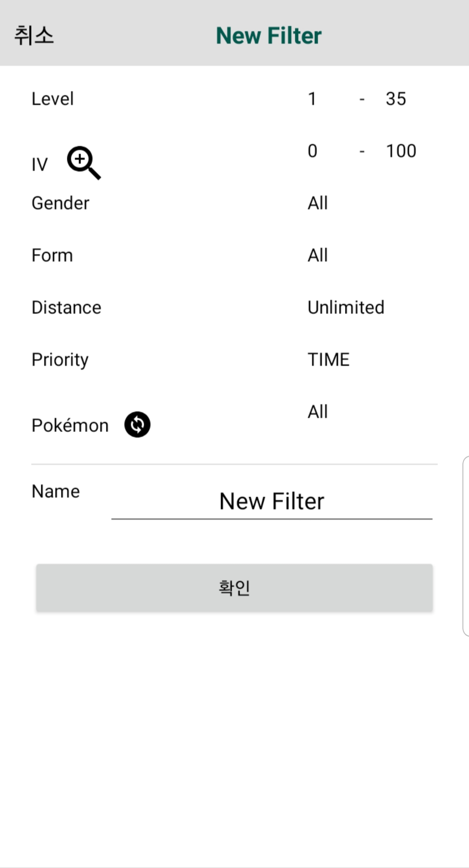469x868 pixels.
Task: Edit the maximum IV value 100
Action: click(x=401, y=151)
